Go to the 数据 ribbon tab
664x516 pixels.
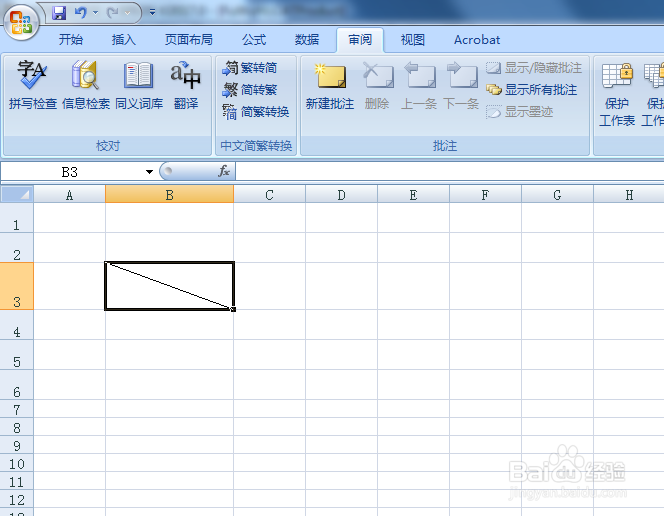[x=307, y=40]
